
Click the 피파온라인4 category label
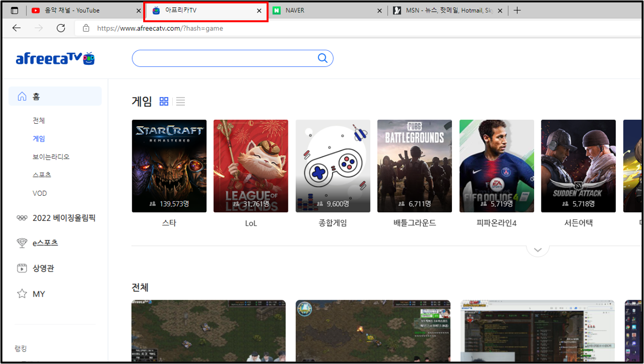(x=497, y=223)
